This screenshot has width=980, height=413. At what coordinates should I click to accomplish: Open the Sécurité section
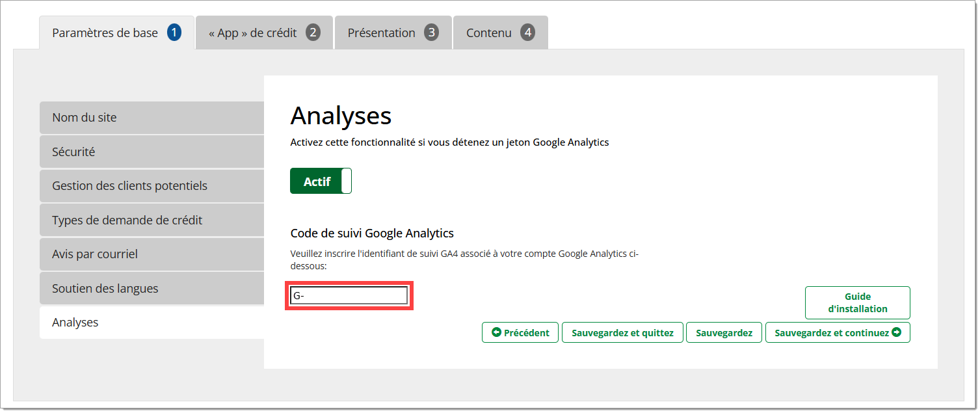[x=152, y=152]
